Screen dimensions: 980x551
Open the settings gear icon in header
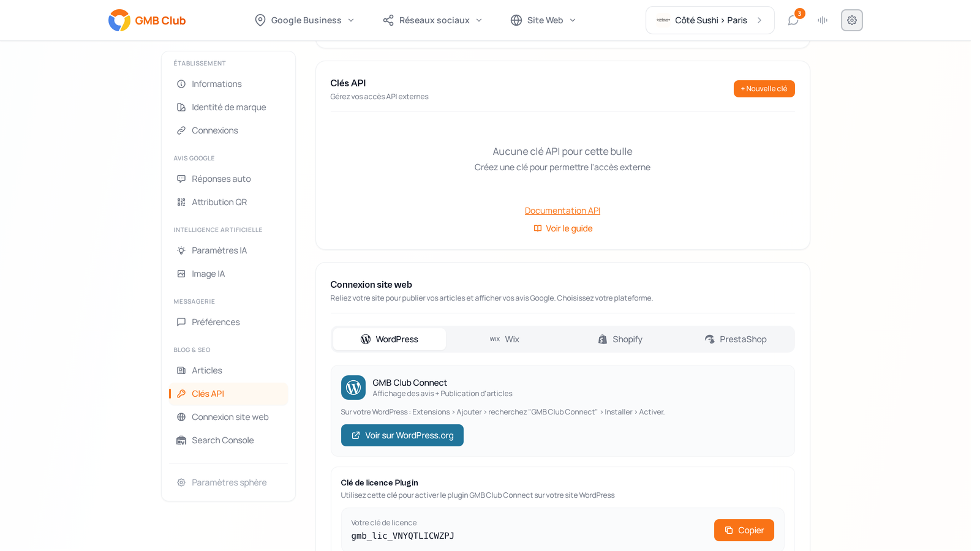[852, 20]
